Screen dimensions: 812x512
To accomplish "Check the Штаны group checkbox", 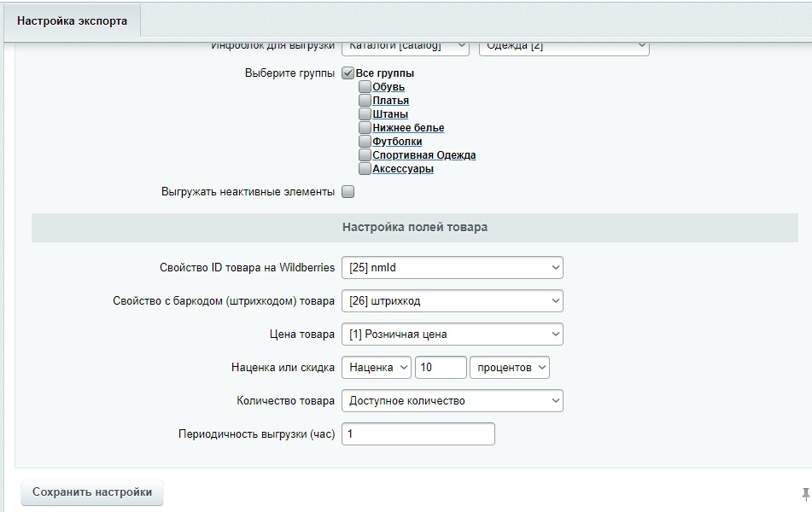I will pos(365,114).
